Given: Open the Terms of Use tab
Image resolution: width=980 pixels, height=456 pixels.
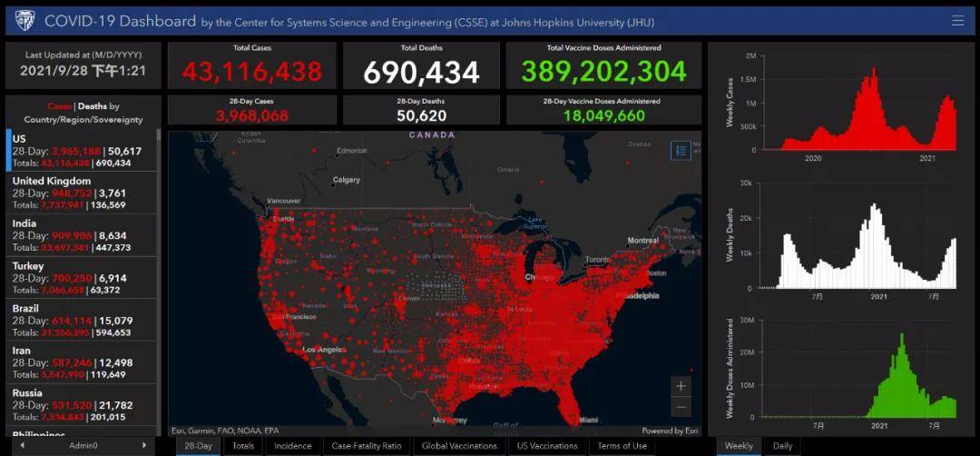Looking at the screenshot, I should click(x=622, y=446).
